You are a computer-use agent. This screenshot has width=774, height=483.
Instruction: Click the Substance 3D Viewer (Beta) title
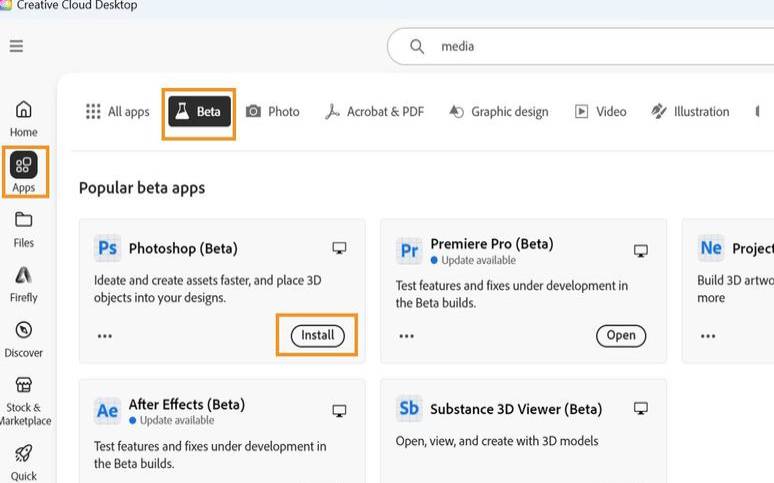pos(516,409)
